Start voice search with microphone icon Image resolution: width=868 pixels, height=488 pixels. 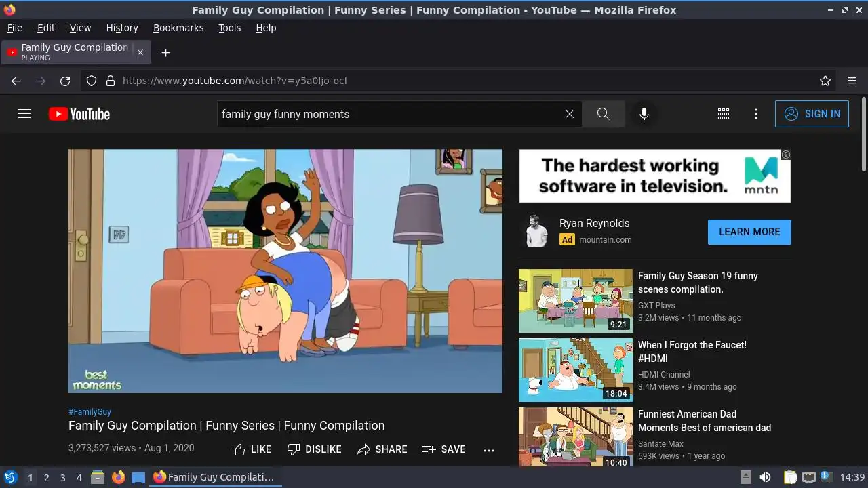(x=644, y=114)
